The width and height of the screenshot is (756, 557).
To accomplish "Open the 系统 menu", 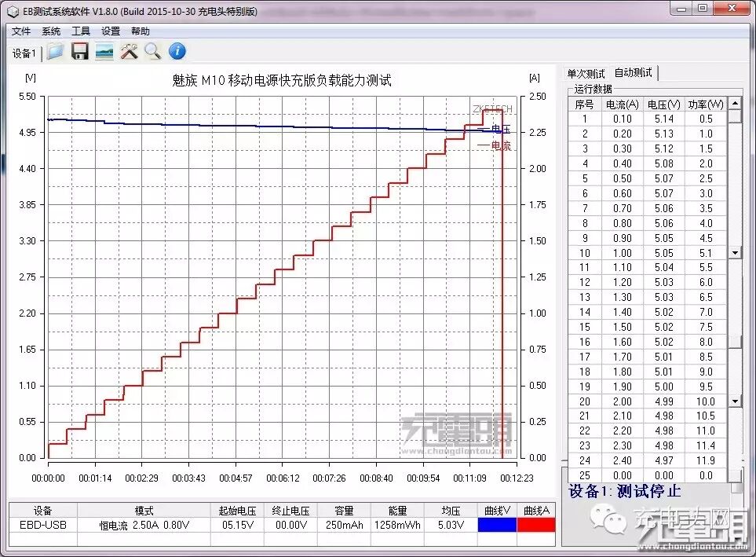I will pos(51,31).
